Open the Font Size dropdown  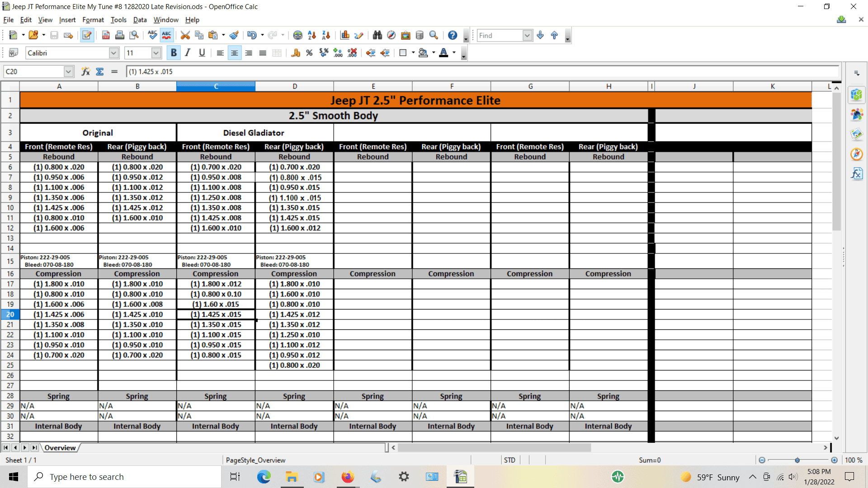pyautogui.click(x=156, y=53)
